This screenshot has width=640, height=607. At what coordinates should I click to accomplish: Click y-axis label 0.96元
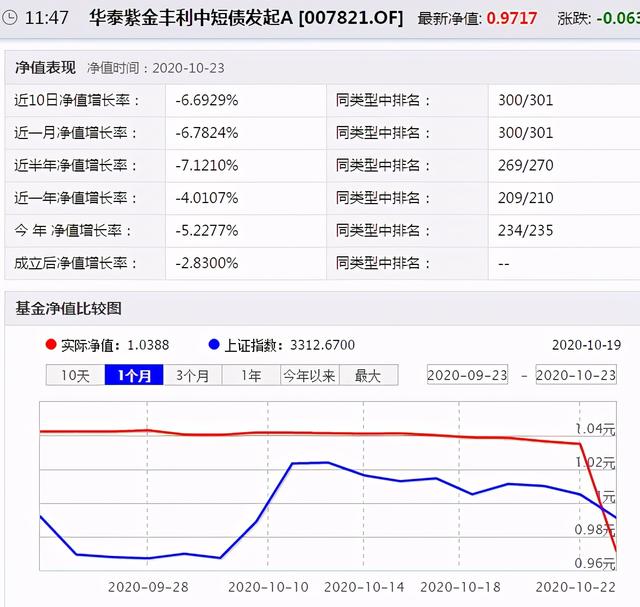(x=595, y=563)
